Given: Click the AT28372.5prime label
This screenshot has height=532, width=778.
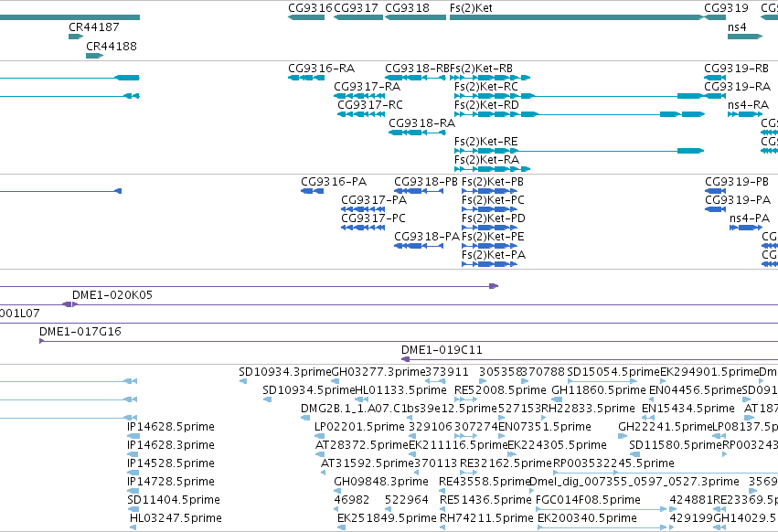Looking at the screenshot, I should coord(362,444).
